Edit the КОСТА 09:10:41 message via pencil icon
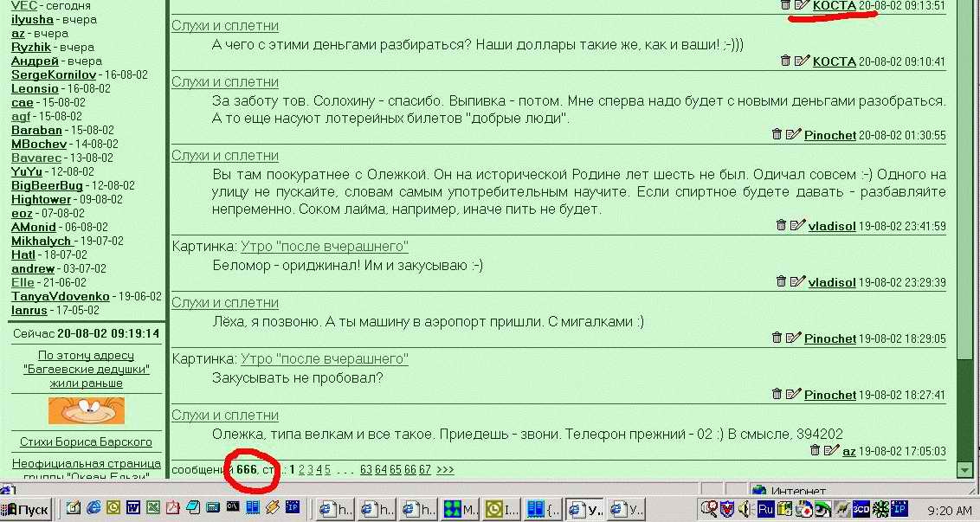This screenshot has height=522, width=980. click(802, 61)
